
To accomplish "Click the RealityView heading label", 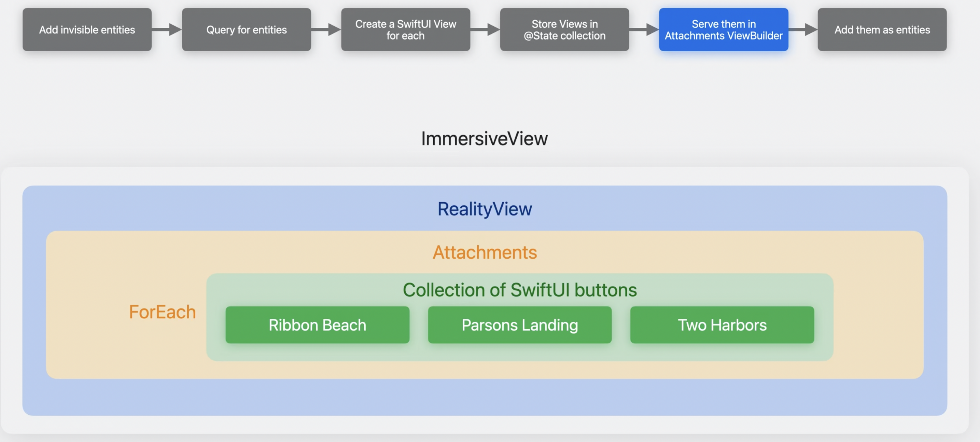I will pos(484,209).
